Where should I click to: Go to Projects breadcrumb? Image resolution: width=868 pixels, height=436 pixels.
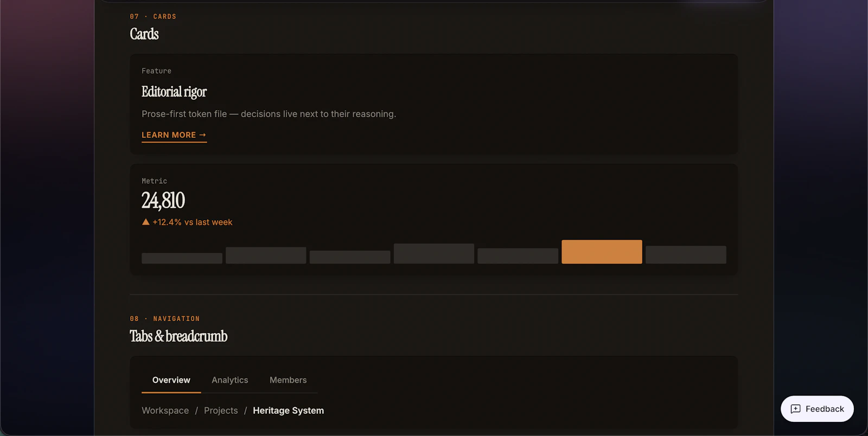pos(221,411)
